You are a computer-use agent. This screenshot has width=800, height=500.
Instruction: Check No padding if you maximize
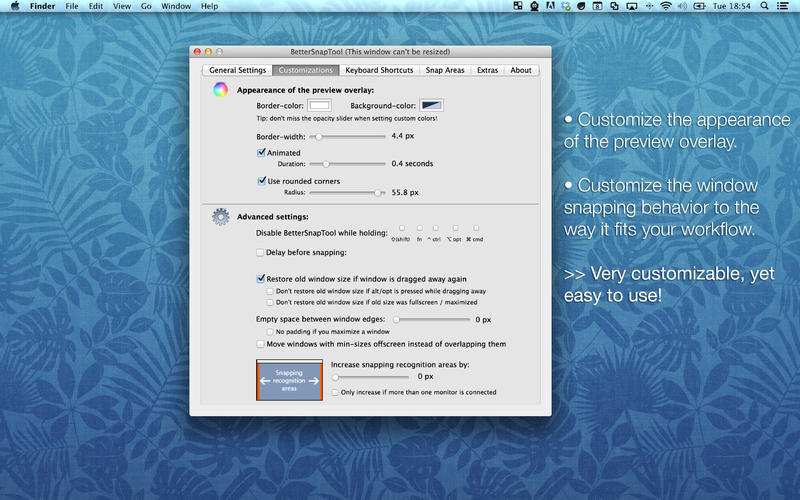270,332
